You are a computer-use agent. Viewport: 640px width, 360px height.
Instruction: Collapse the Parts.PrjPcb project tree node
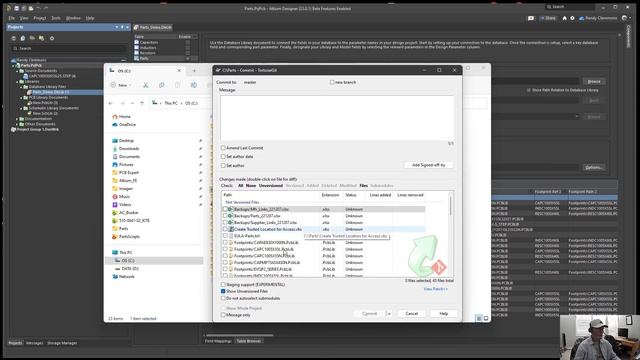tap(13, 65)
